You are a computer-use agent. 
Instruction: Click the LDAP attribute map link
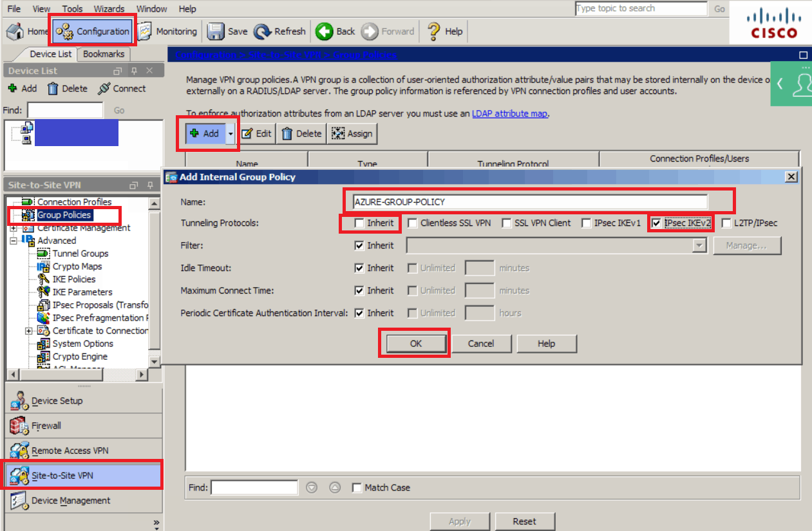click(x=510, y=114)
